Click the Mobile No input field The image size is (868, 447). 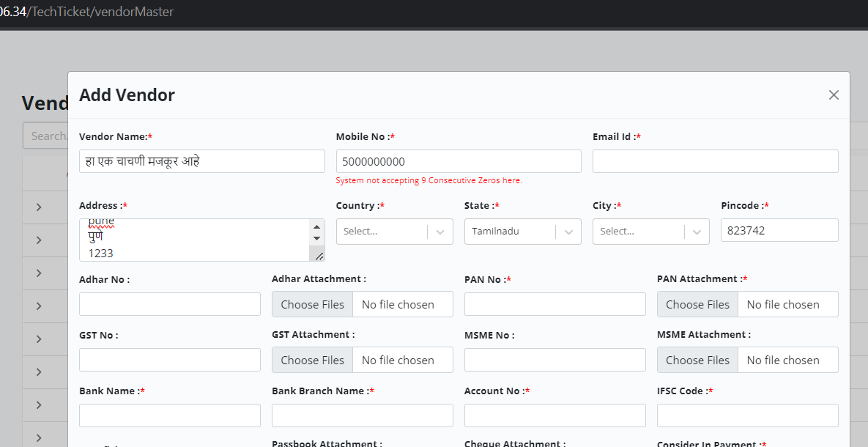(x=459, y=161)
